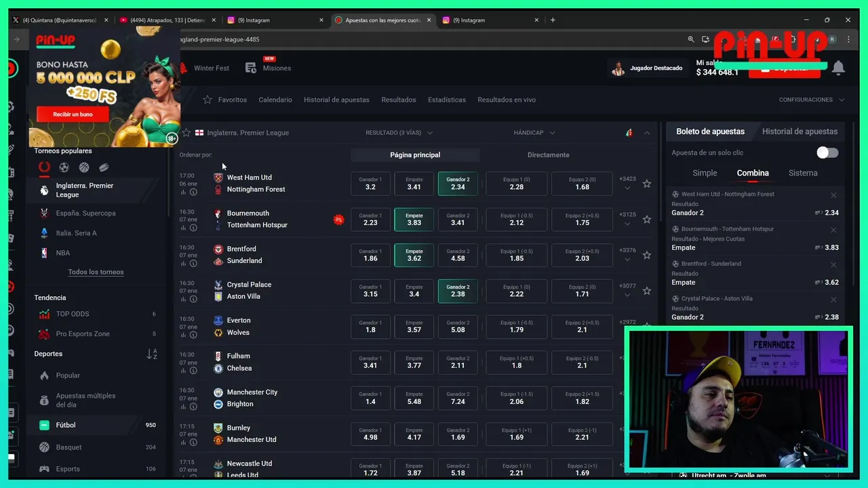
Task: Open España. Supercopa tournament
Action: 85,213
